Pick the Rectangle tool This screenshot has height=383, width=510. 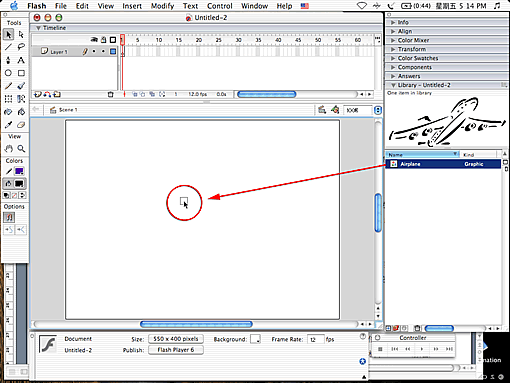(x=21, y=73)
